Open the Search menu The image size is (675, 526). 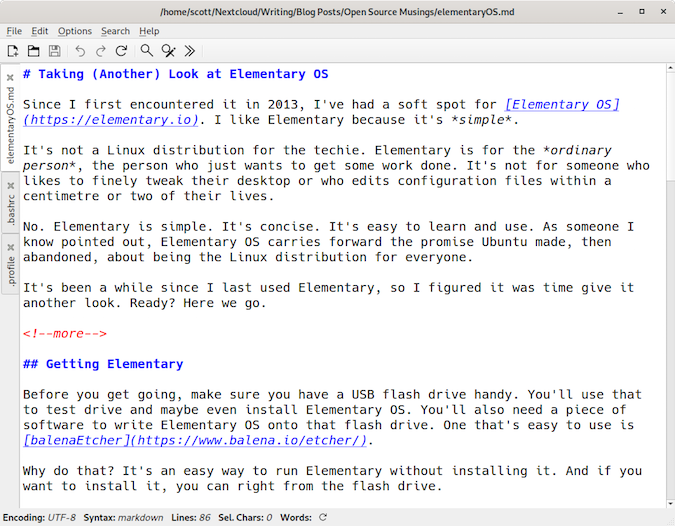point(115,31)
